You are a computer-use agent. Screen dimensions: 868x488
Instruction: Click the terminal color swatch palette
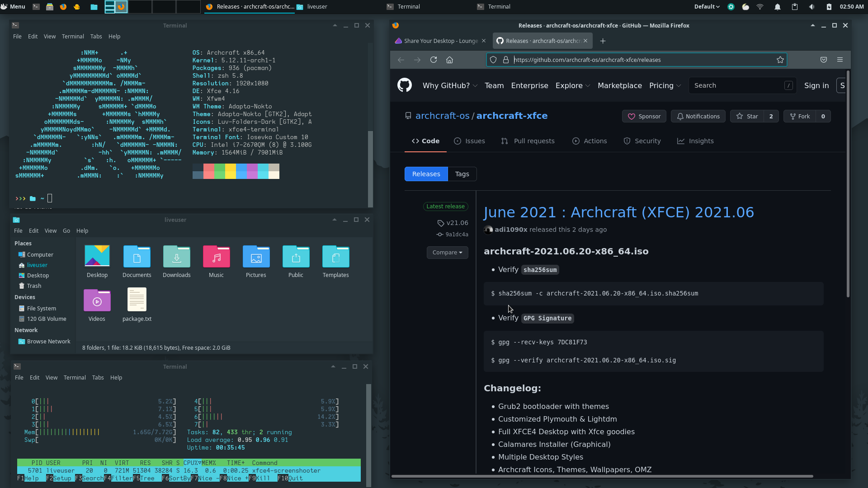pos(235,172)
